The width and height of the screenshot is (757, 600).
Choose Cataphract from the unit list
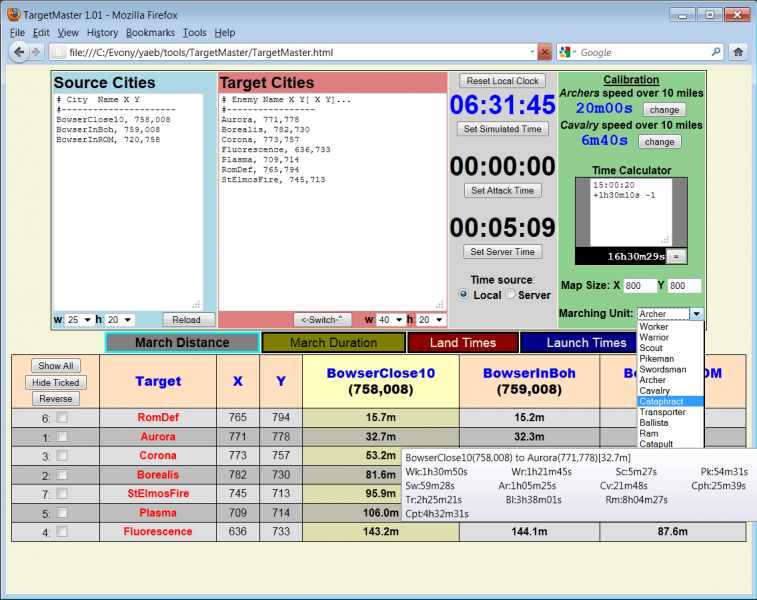[x=661, y=401]
